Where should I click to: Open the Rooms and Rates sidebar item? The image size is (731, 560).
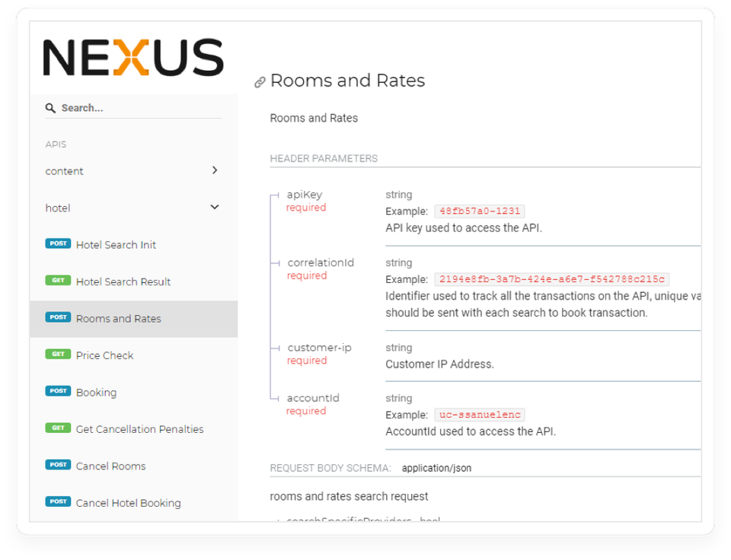tap(119, 319)
